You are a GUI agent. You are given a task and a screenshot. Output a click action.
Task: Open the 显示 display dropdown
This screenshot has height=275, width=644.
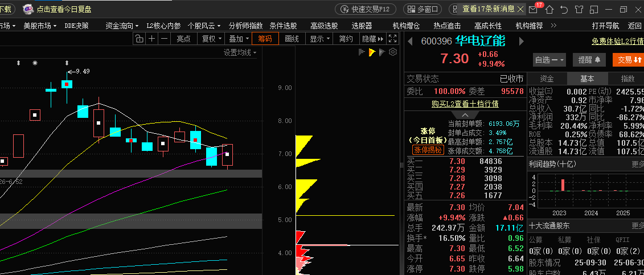319,39
